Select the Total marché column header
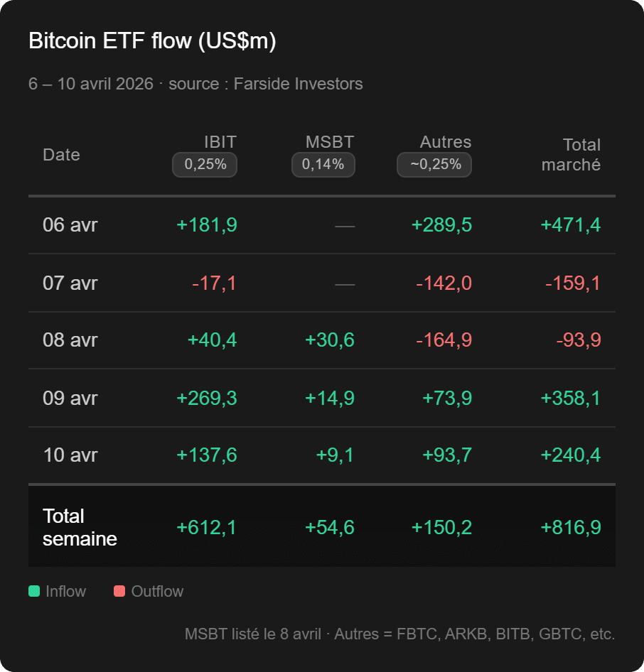This screenshot has width=644, height=672. [x=571, y=155]
